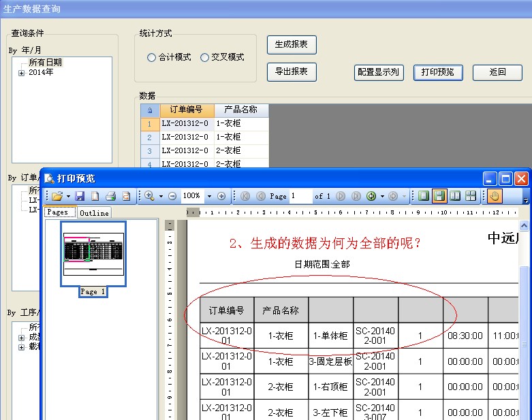Viewport: 532px width, 420px height.
Task: Open the navigate back history dropdown
Action: click(x=382, y=196)
